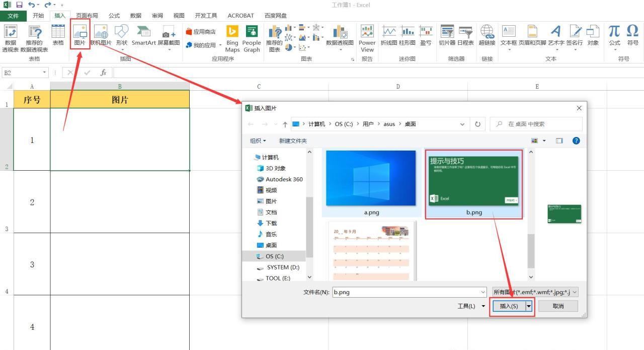Click the 文件名 file name field

[406, 292]
